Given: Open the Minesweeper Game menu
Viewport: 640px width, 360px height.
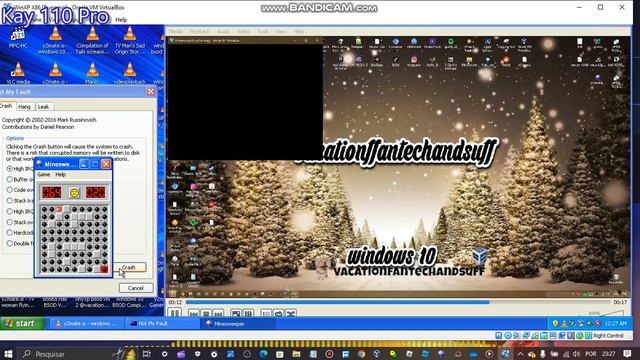Looking at the screenshot, I should point(43,174).
